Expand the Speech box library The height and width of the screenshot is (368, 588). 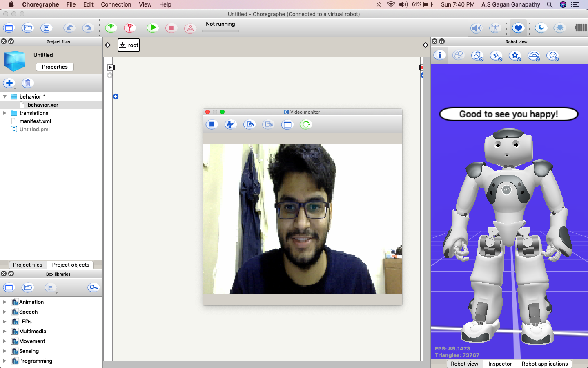pyautogui.click(x=4, y=312)
